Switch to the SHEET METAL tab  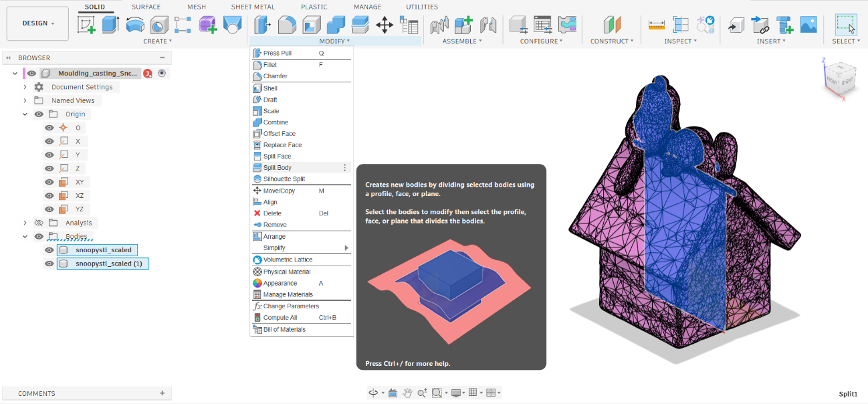coord(253,7)
